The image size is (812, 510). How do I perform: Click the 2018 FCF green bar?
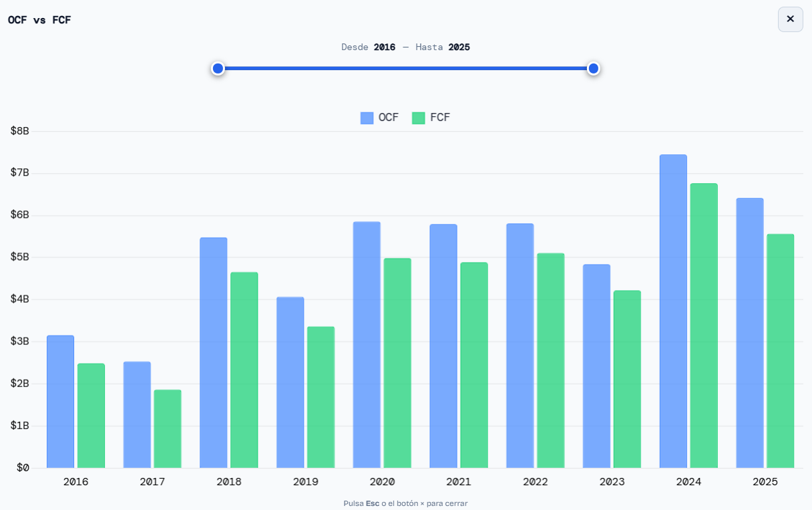[x=244, y=370]
